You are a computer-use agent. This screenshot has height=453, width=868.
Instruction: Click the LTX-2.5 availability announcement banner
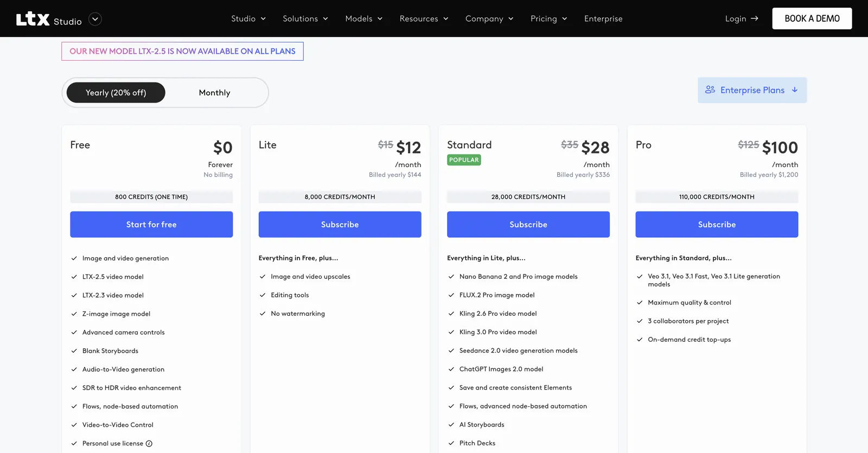point(182,52)
